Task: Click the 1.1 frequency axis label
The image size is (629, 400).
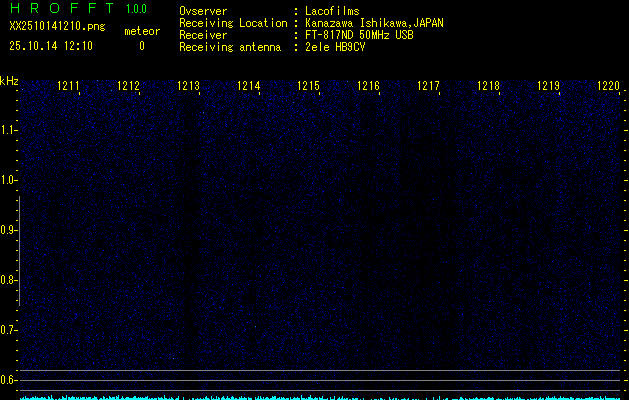Action: (9, 130)
